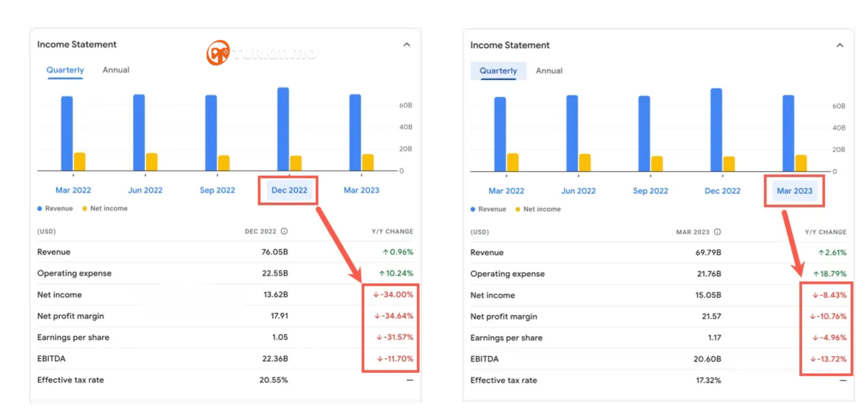Select Quarterly tab in left panel
The width and height of the screenshot is (868, 414).
point(65,70)
